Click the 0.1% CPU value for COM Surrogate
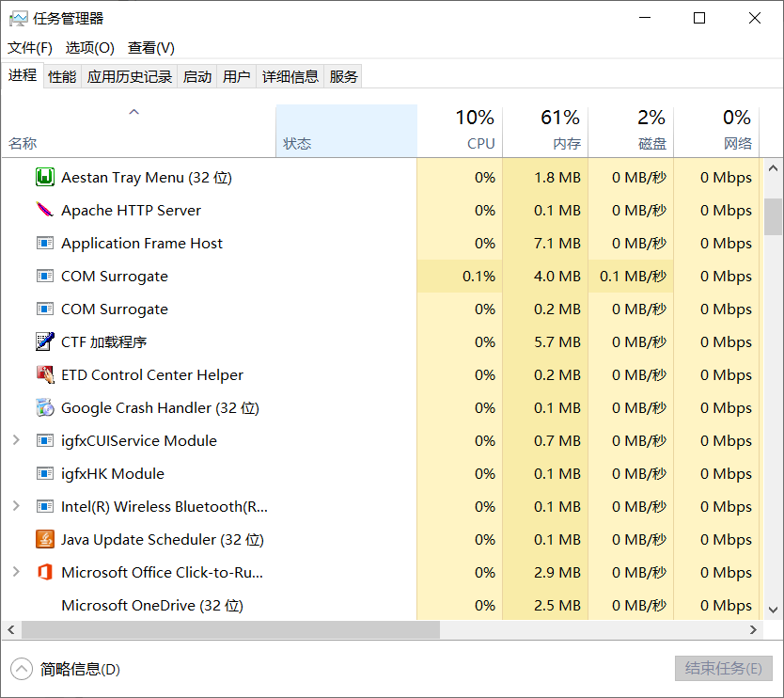The height and width of the screenshot is (698, 784). [479, 277]
